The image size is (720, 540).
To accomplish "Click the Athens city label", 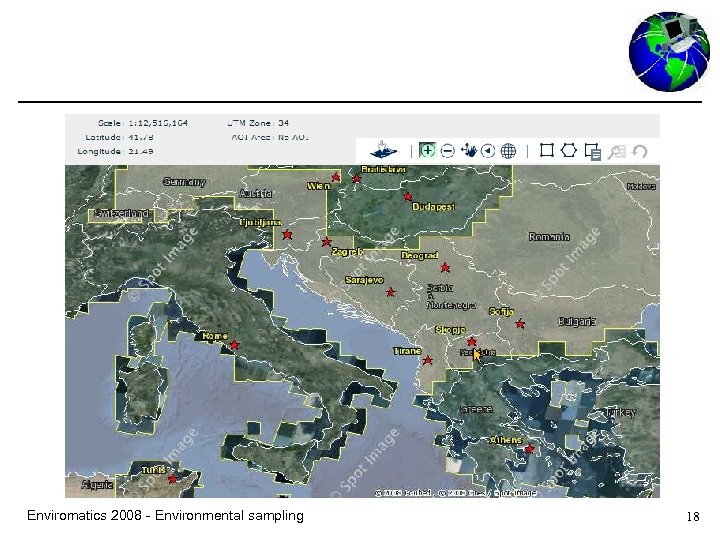I will [506, 440].
